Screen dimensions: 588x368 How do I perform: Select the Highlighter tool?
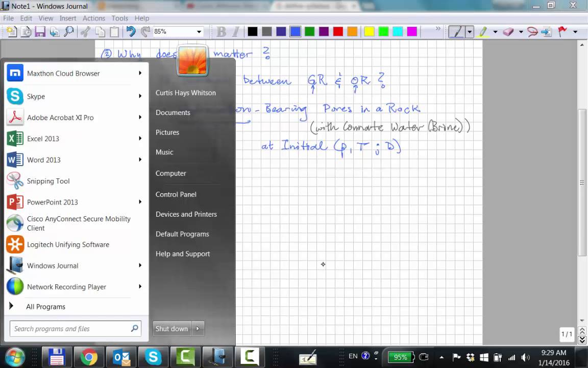[x=483, y=32]
